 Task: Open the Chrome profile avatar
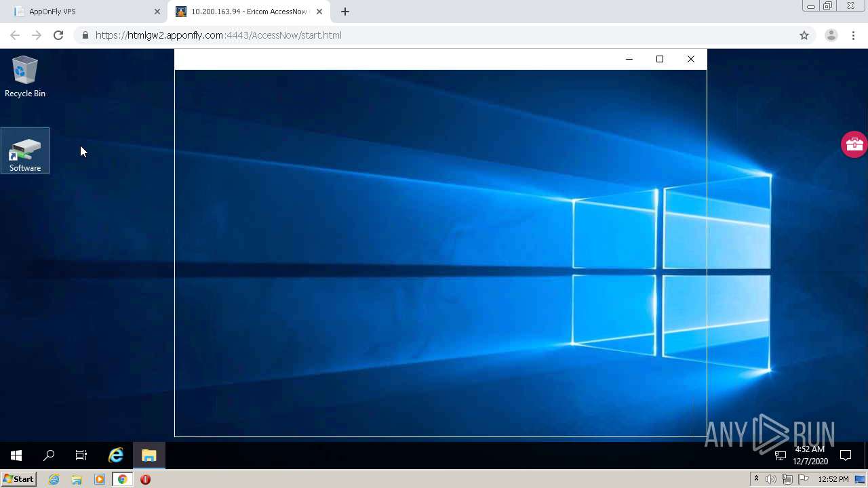click(x=831, y=35)
